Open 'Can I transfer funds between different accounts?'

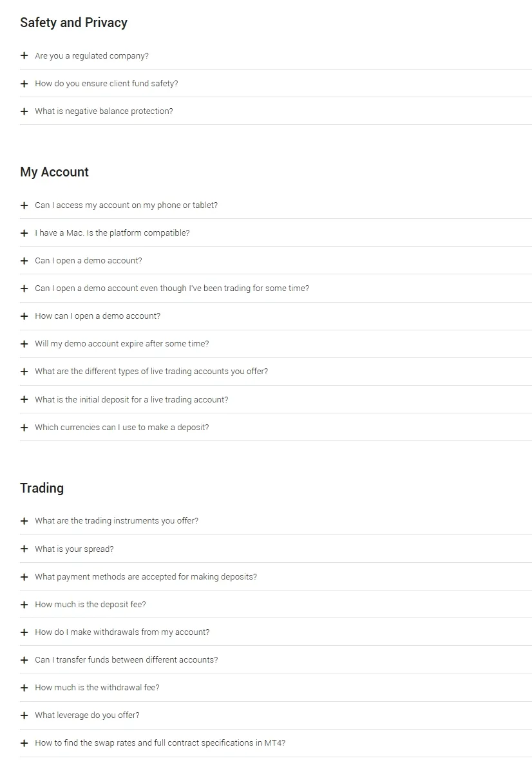click(x=276, y=660)
